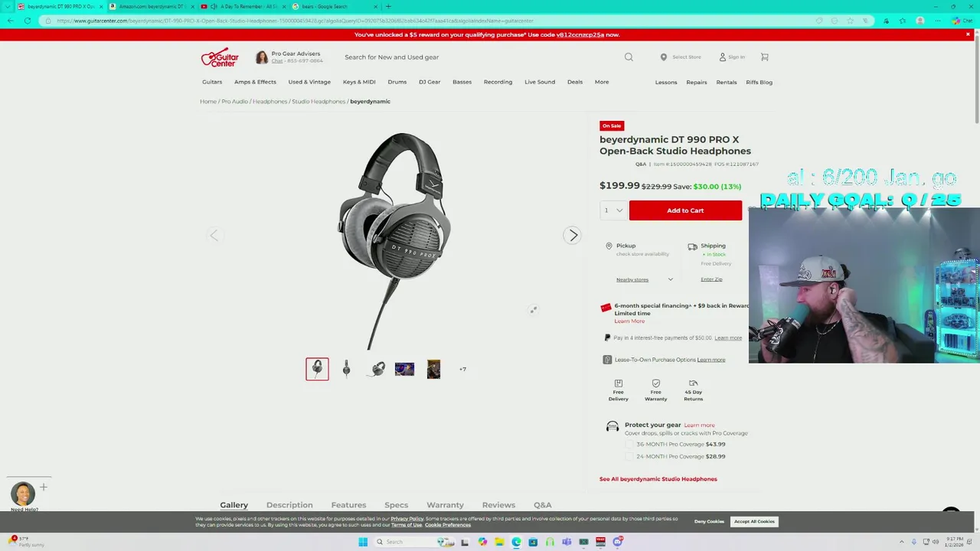Click Studio Headphones breadcrumb

coord(318,102)
